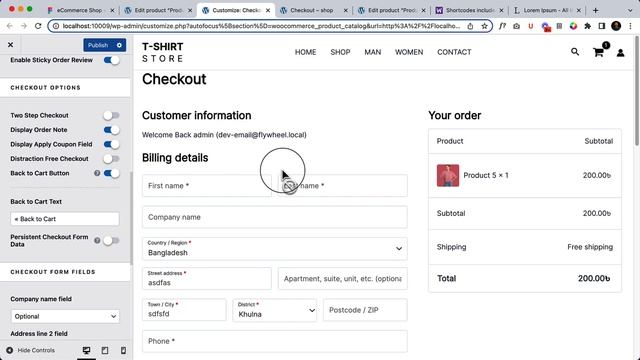Click Town / City input field

click(184, 310)
